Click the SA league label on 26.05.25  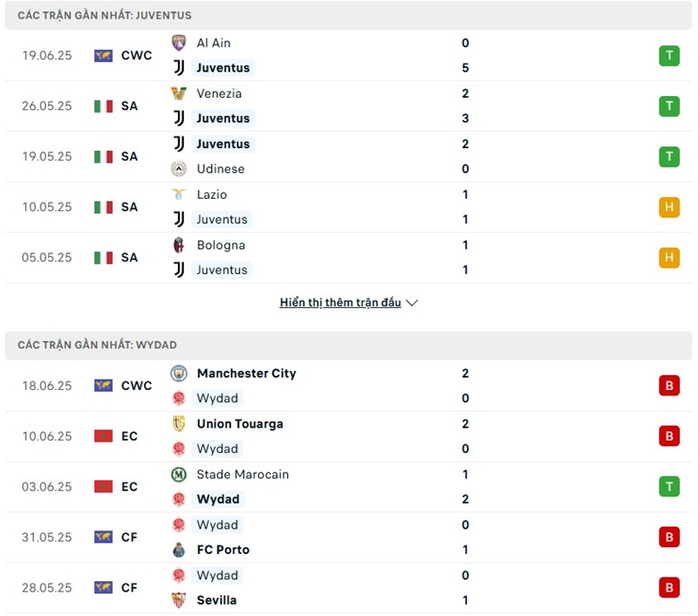point(128,106)
